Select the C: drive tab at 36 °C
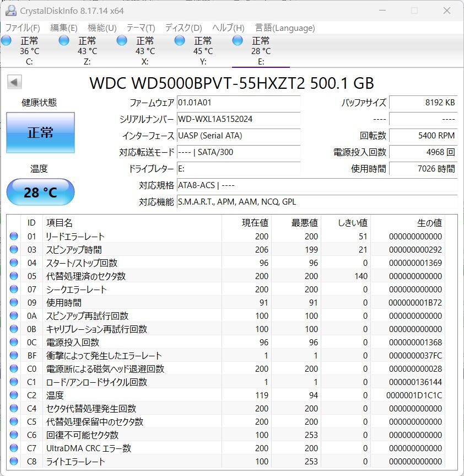The height and width of the screenshot is (476, 464). (x=29, y=51)
